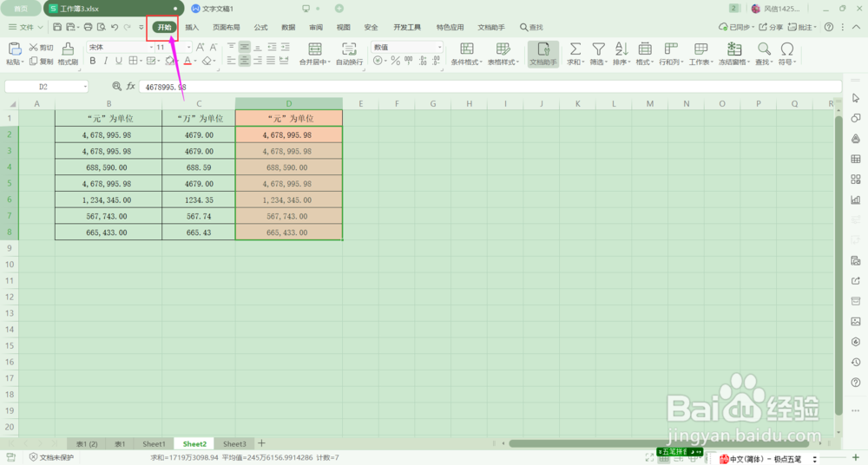This screenshot has height=465, width=868.
Task: Click the chart icon in right sidebar
Action: 855,200
